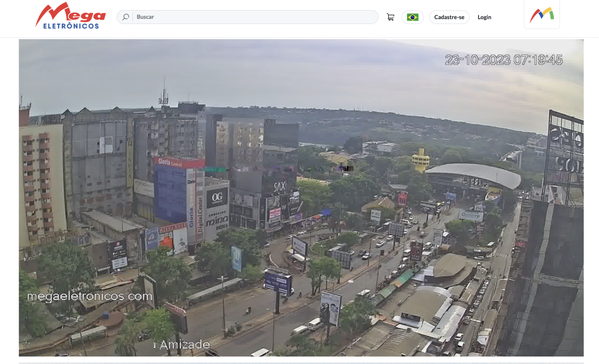The width and height of the screenshot is (599, 364).
Task: Click the Amizade caption on the webcam
Action: (184, 345)
